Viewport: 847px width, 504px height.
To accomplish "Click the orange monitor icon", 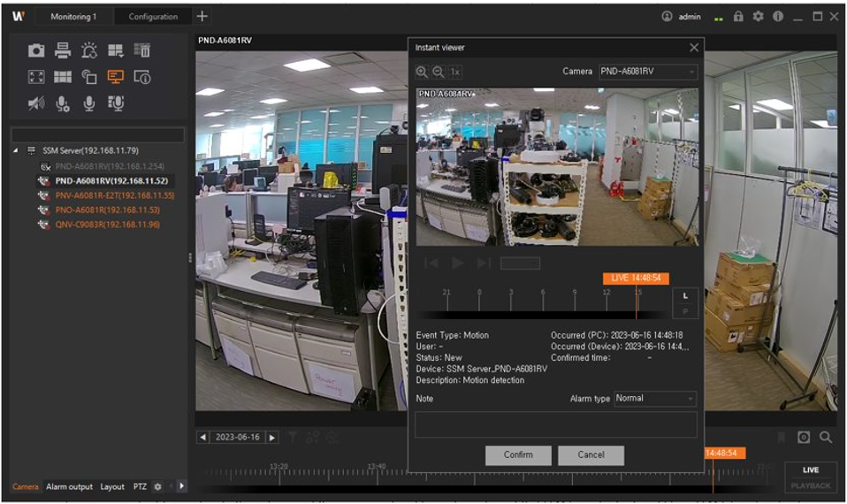I will [x=115, y=78].
